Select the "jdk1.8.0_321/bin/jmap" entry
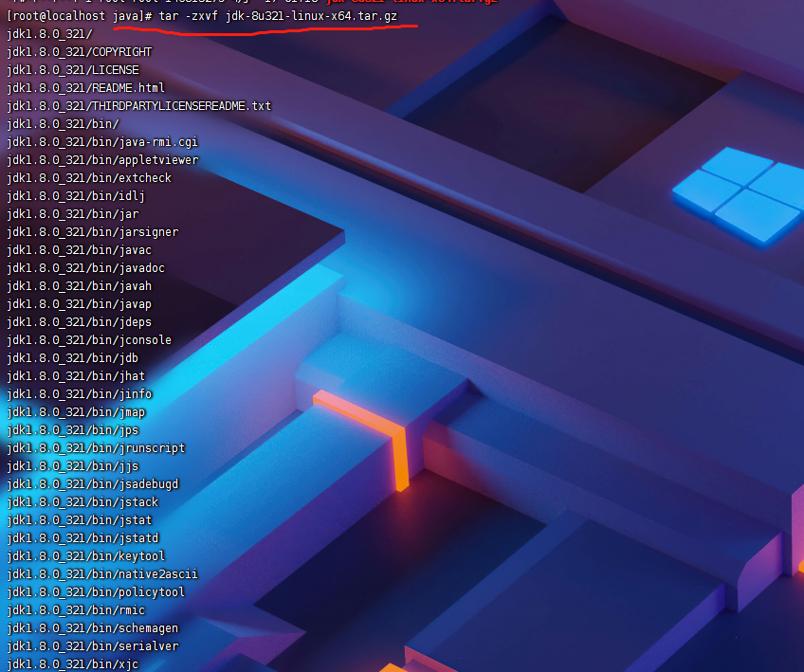 point(76,412)
